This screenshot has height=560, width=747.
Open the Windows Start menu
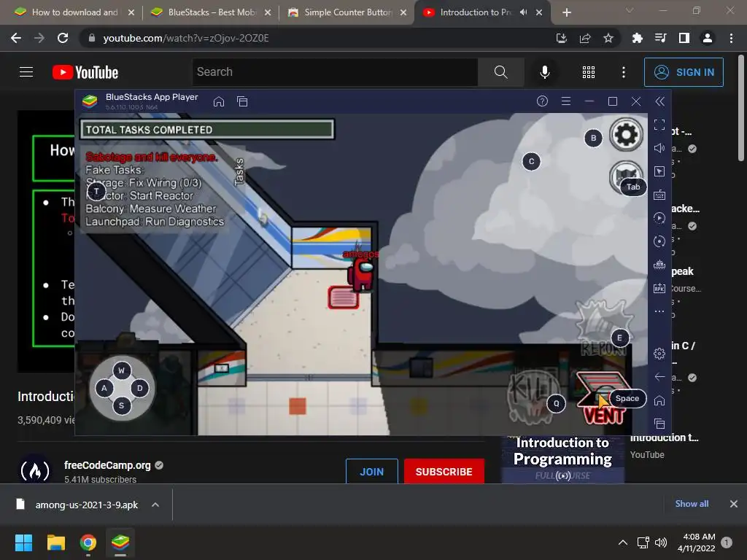pos(24,542)
